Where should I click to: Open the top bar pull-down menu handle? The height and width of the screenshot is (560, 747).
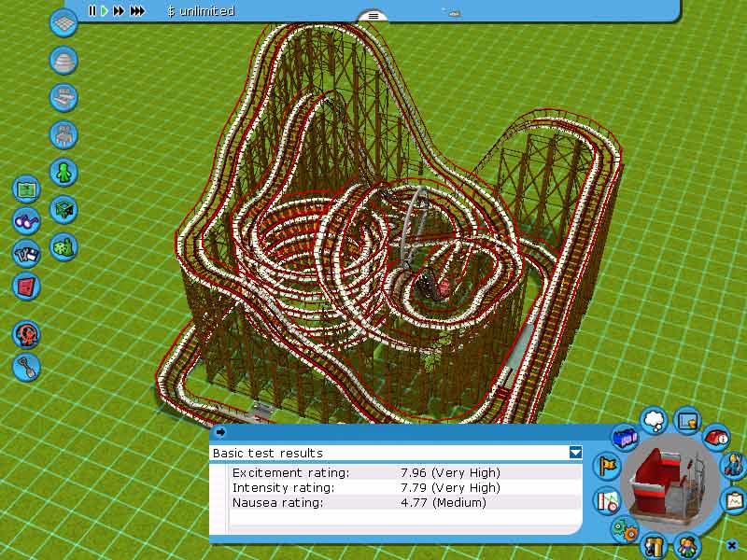[373, 16]
